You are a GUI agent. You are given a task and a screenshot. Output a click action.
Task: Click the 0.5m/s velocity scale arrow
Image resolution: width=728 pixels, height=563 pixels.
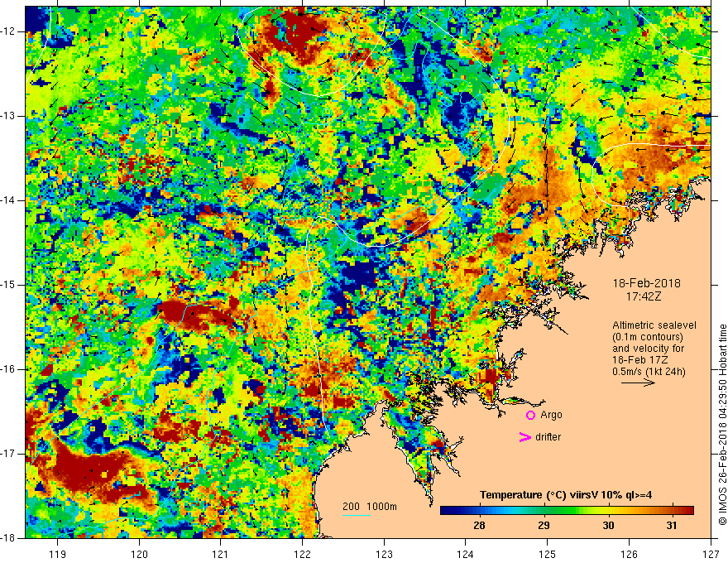638,383
